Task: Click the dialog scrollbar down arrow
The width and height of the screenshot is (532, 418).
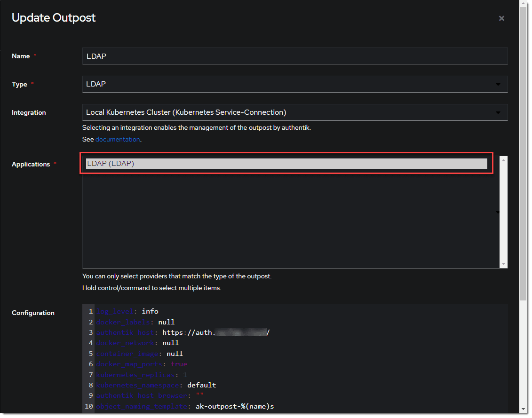Action: pos(523,410)
